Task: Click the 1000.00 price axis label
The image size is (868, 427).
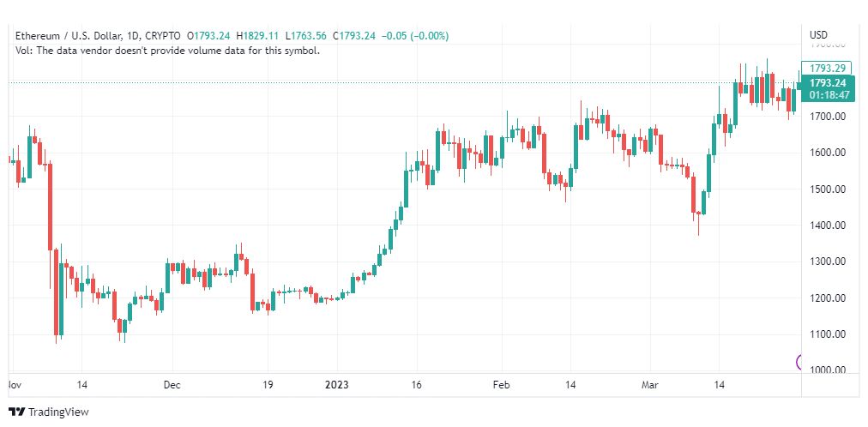Action: [x=827, y=370]
